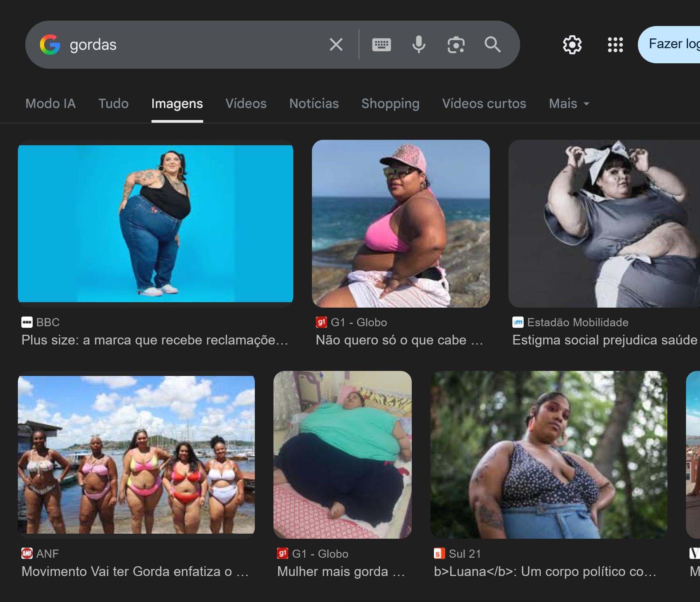Select the Imagens tab
The width and height of the screenshot is (700, 602).
coord(177,104)
